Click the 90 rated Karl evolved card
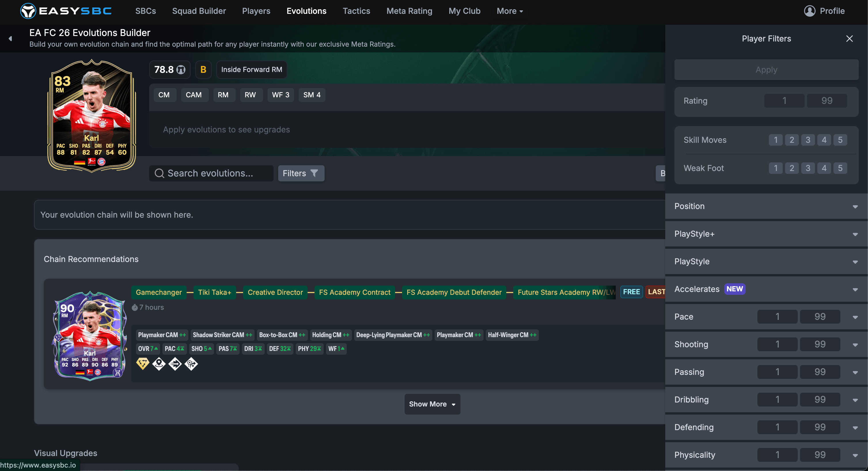The height and width of the screenshot is (471, 868). (90, 336)
